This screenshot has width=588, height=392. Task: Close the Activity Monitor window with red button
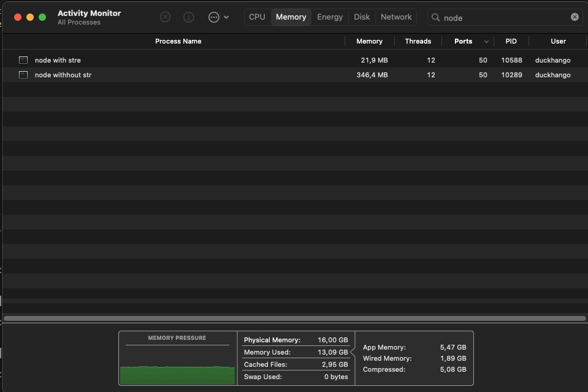(18, 17)
